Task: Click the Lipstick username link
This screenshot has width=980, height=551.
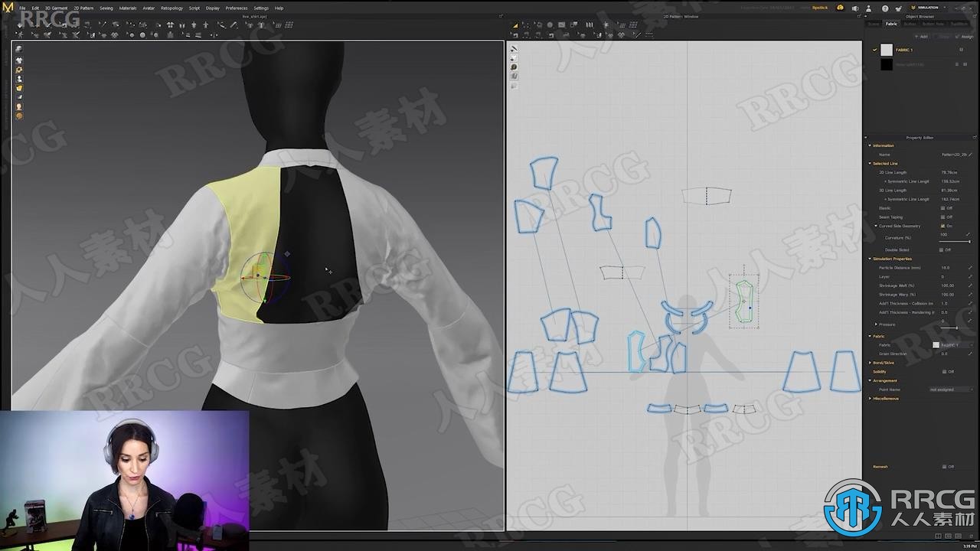Action: pos(820,8)
